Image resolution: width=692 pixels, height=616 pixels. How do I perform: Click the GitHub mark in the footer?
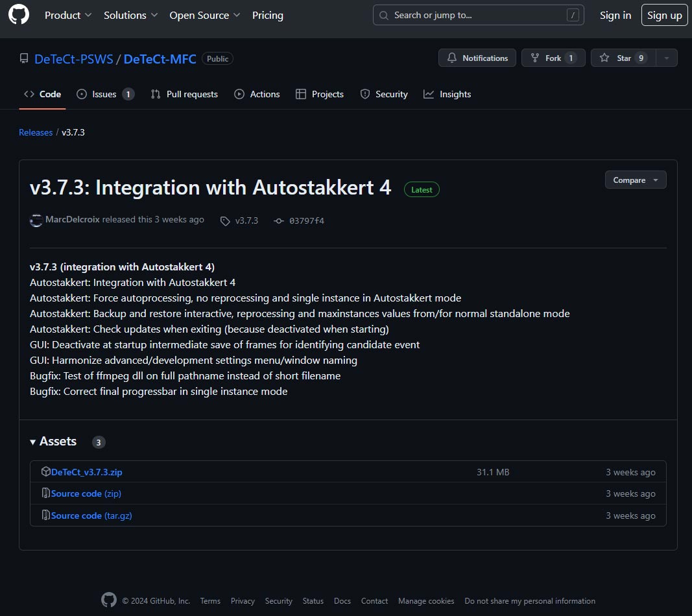[108, 600]
